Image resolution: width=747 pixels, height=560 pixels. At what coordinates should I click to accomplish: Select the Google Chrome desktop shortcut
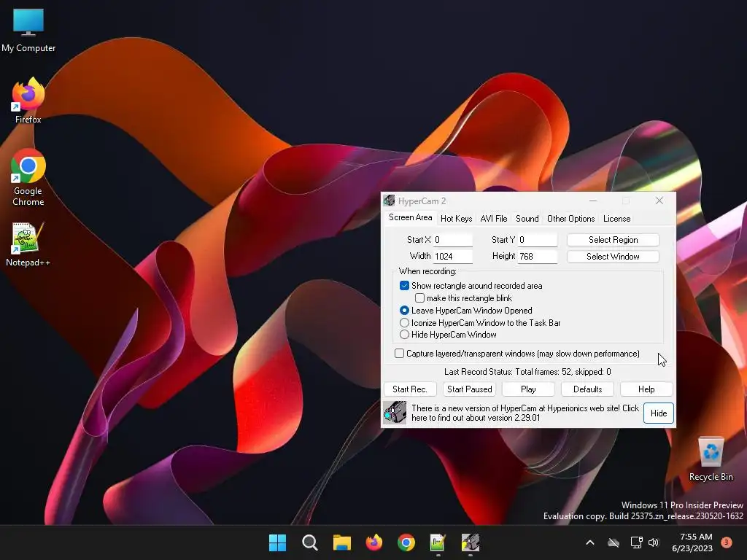point(28,177)
